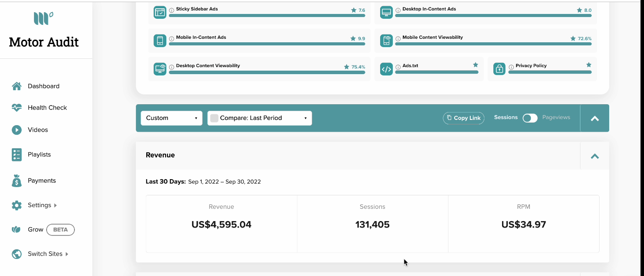Click the Mobile Content Viewability 72.6% value

click(585, 38)
